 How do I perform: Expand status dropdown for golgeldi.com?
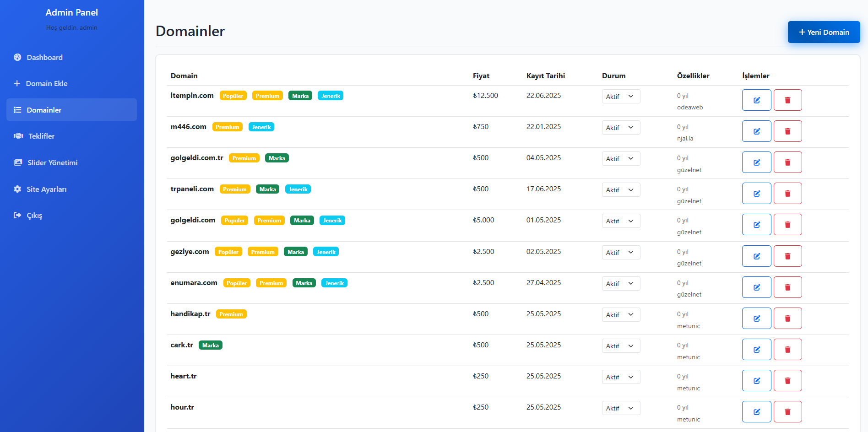621,221
